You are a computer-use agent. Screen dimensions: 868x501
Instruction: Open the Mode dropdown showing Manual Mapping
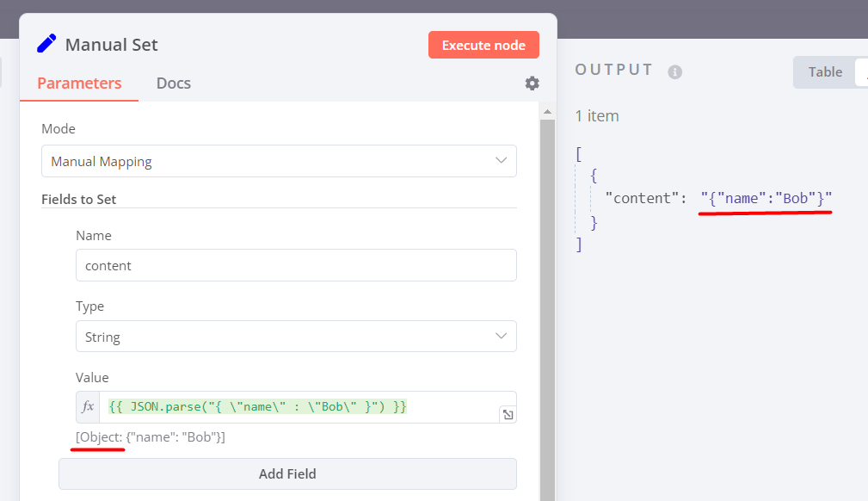click(279, 161)
